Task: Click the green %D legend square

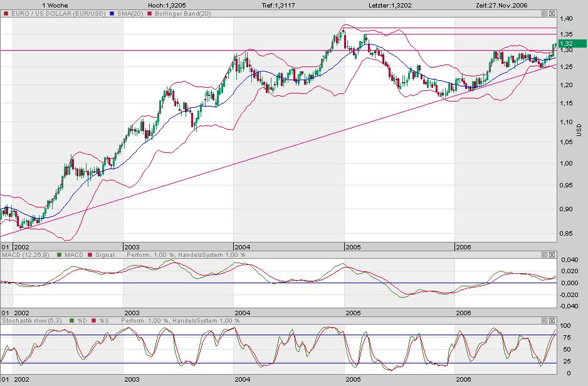Action: (x=72, y=320)
